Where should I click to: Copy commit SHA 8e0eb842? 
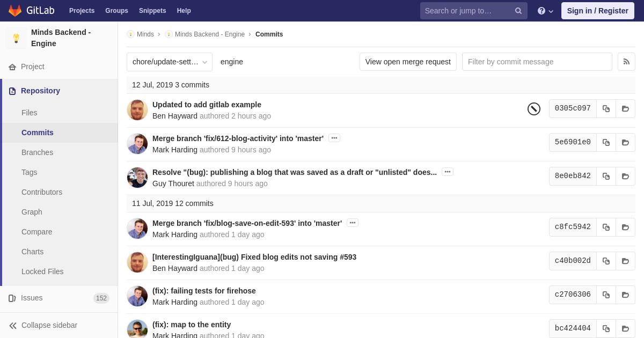coord(606,176)
